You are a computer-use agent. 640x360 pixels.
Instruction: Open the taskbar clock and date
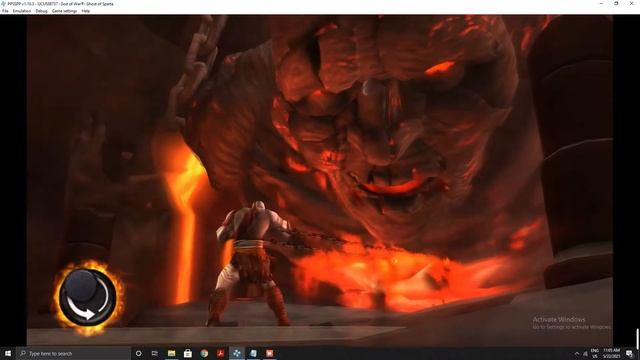click(611, 353)
